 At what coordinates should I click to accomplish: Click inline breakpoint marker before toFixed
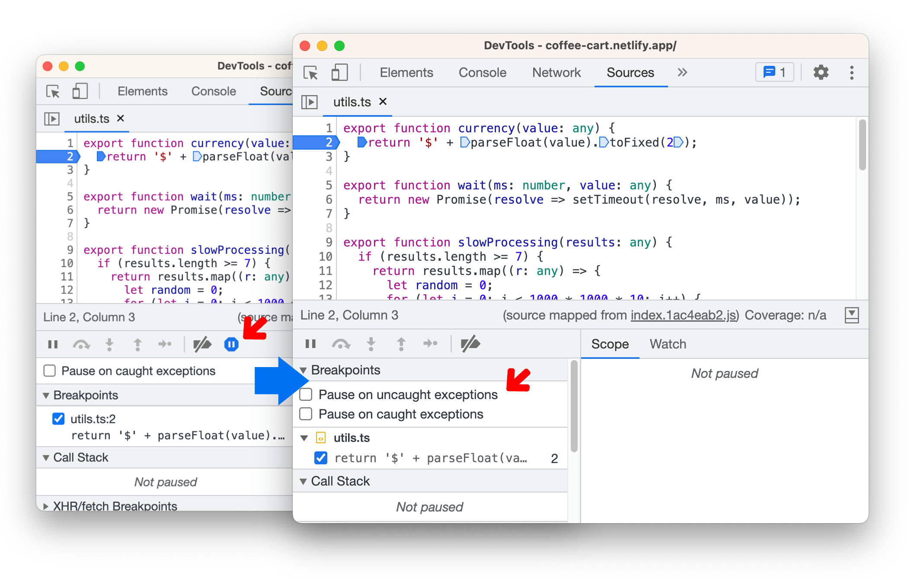[604, 142]
